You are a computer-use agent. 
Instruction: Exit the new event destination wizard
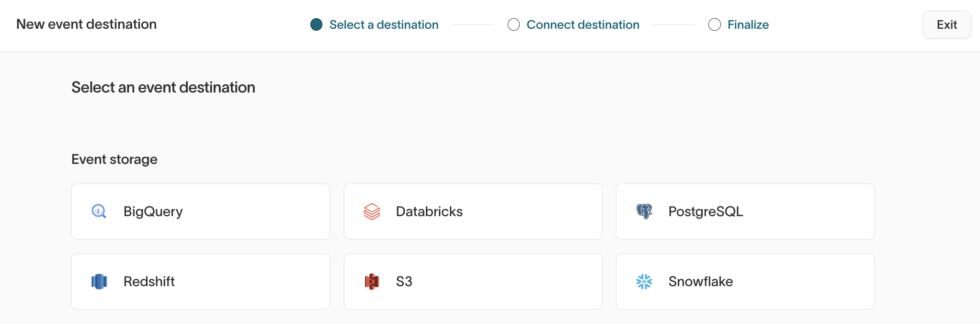point(946,24)
